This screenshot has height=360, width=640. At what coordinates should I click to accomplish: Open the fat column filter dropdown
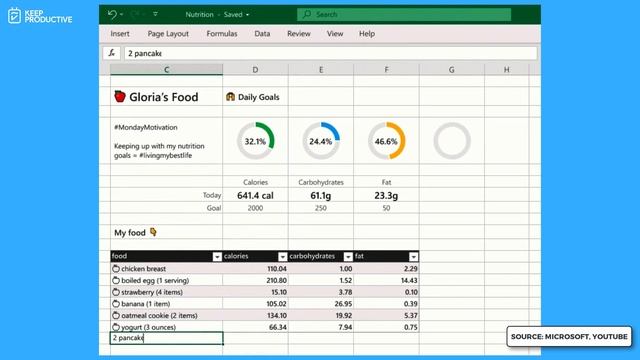[x=413, y=256]
